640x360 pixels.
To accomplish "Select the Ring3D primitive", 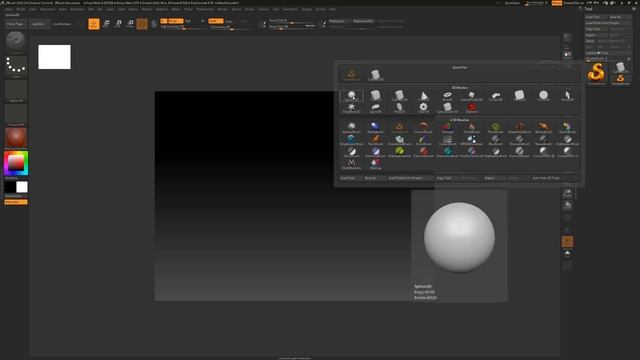I will 447,96.
